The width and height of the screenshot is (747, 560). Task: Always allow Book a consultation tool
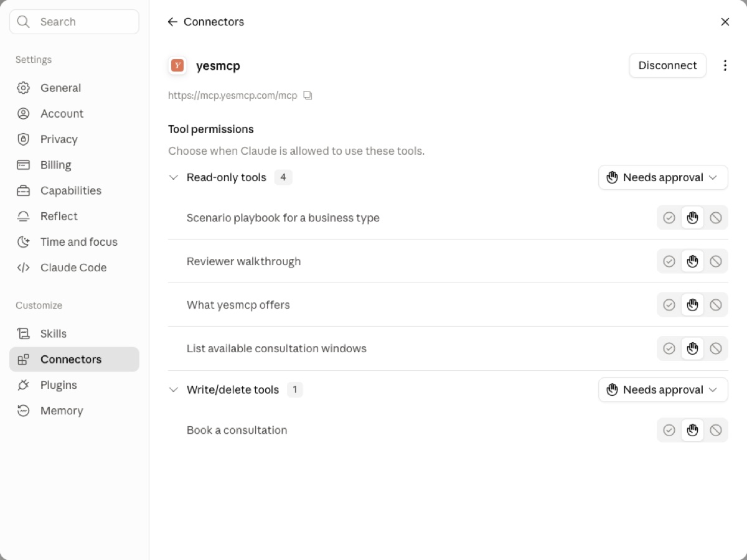point(669,430)
